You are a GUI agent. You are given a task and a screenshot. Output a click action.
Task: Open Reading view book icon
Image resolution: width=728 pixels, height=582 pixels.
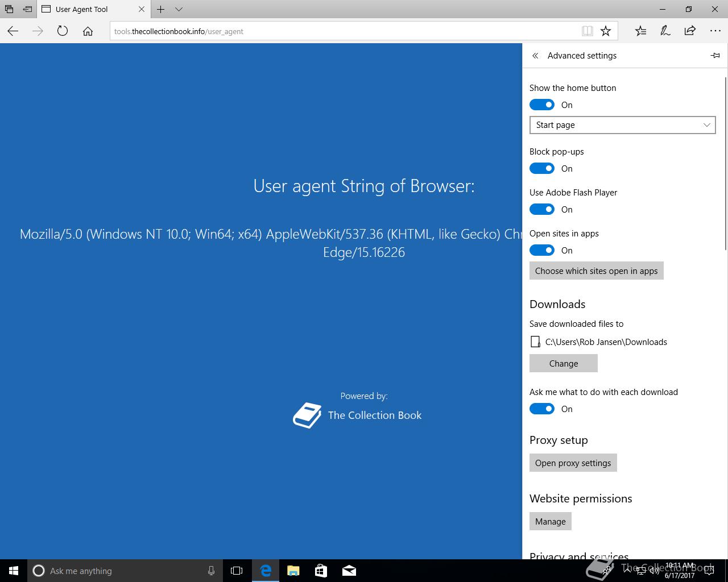coord(588,31)
